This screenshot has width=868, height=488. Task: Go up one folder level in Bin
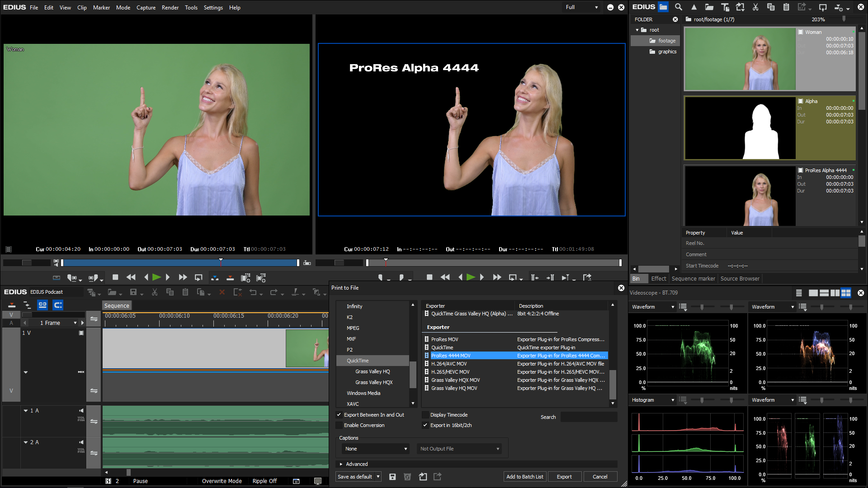694,7
